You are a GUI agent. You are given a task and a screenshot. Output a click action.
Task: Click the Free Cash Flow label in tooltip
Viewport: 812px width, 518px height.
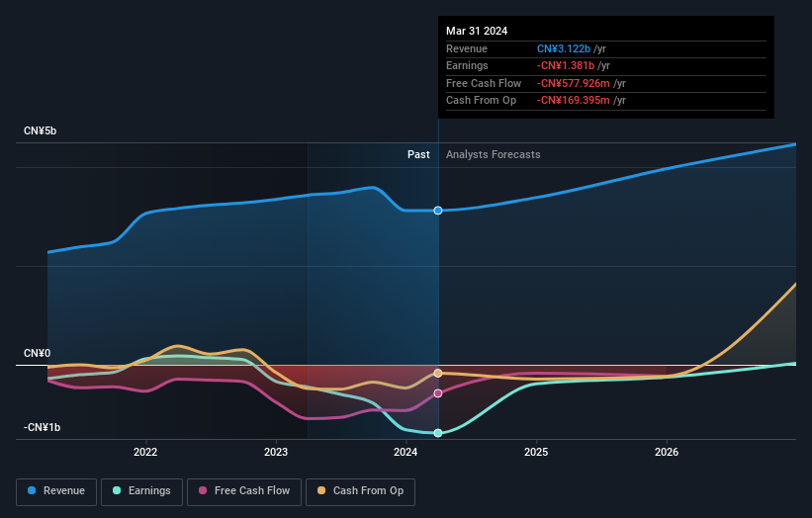(484, 83)
